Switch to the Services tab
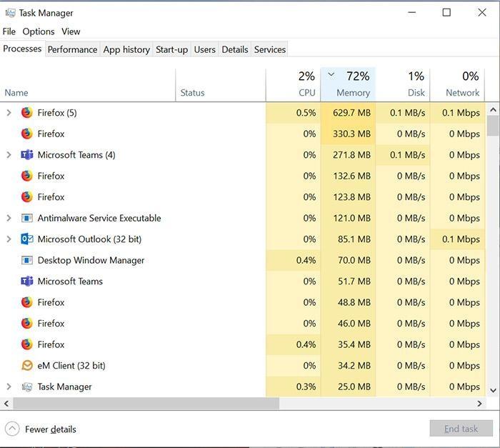Screen dimensions: 500x448 pos(270,49)
